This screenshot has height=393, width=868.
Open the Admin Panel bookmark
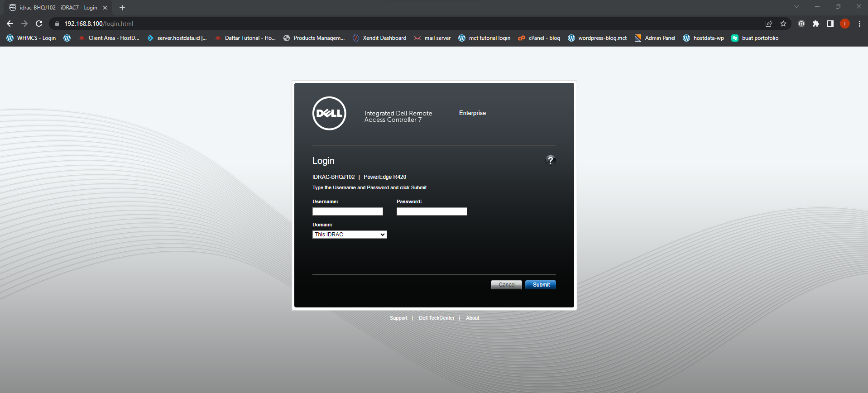click(655, 38)
